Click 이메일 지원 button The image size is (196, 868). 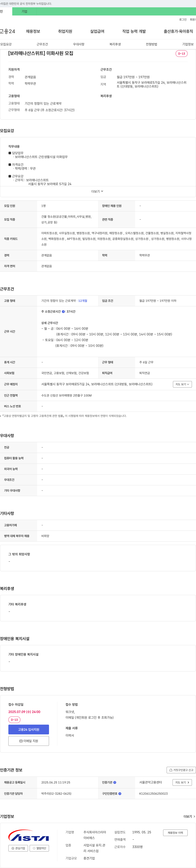coord(29,741)
